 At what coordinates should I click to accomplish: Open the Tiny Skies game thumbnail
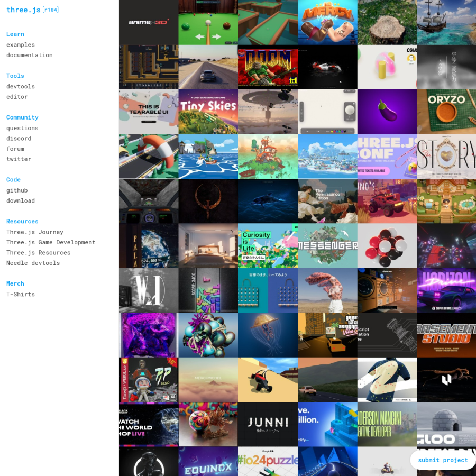pyautogui.click(x=208, y=112)
